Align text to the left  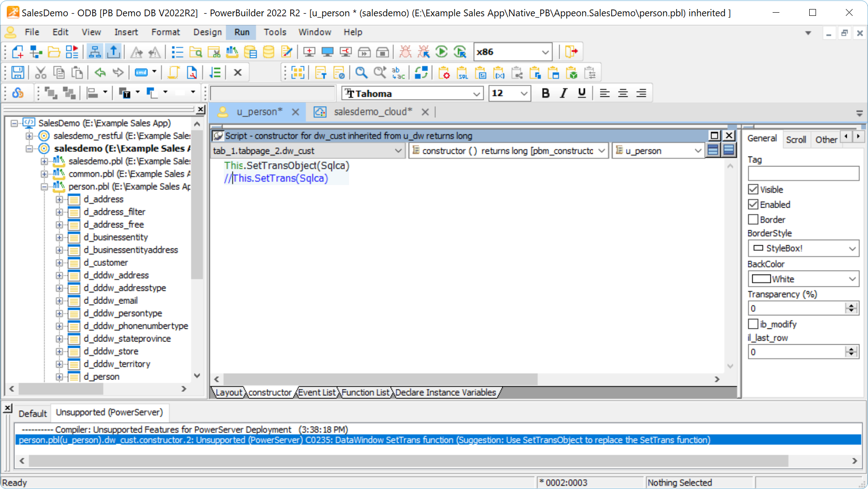[604, 93]
